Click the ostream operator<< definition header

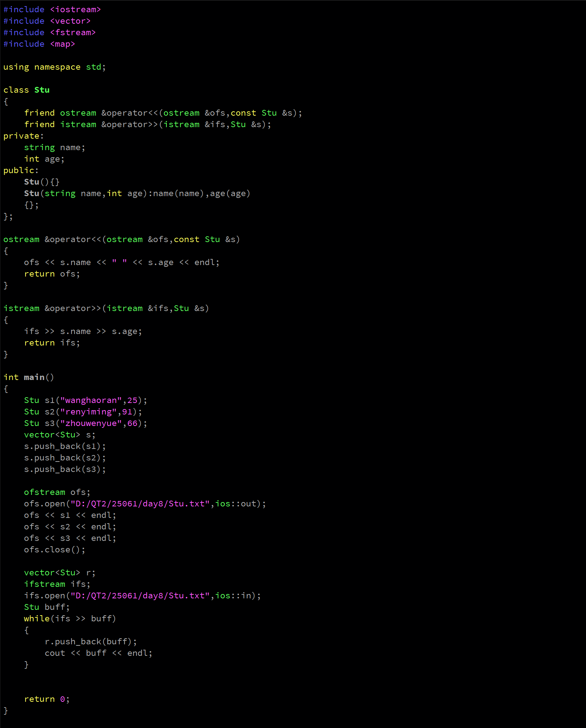click(122, 240)
